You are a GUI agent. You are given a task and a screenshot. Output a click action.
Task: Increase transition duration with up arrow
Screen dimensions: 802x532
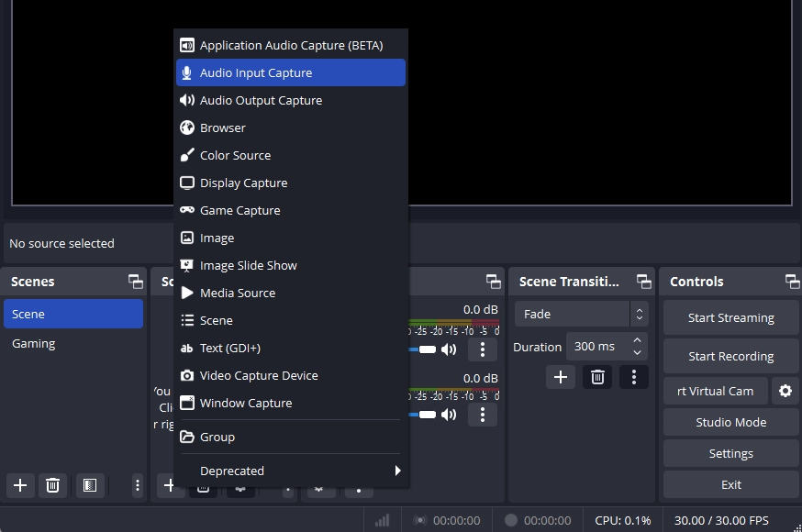(638, 340)
